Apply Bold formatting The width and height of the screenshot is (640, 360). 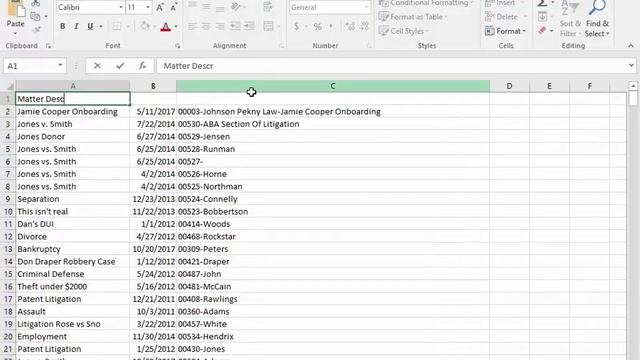point(62,27)
